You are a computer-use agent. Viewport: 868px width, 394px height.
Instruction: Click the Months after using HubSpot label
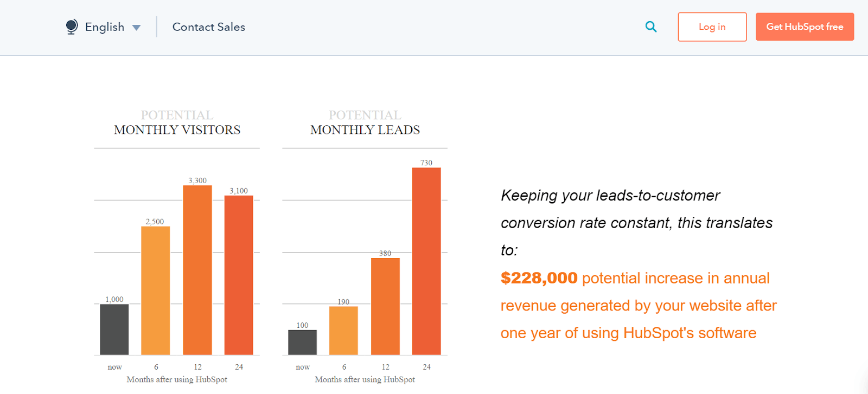[177, 379]
